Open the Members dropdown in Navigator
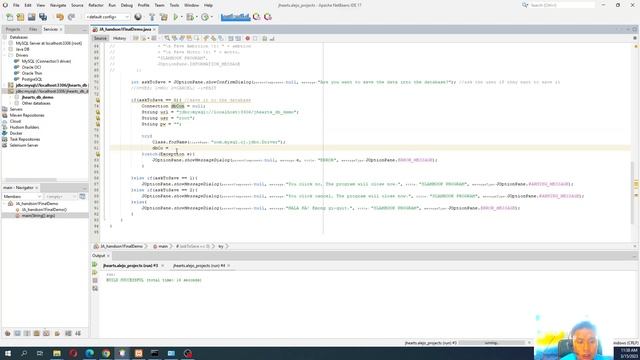This screenshot has height=360, width=640. [22, 197]
